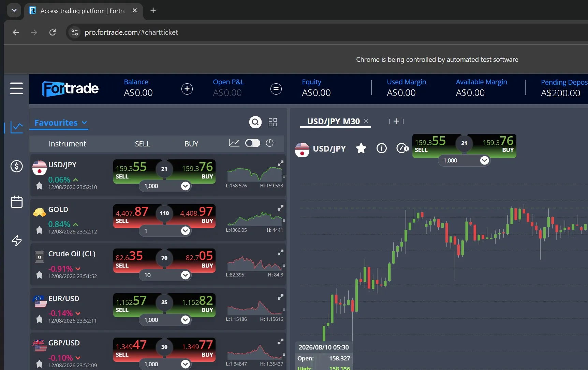The image size is (588, 370).
Task: Open the dollar funds sidebar icon
Action: (16, 166)
